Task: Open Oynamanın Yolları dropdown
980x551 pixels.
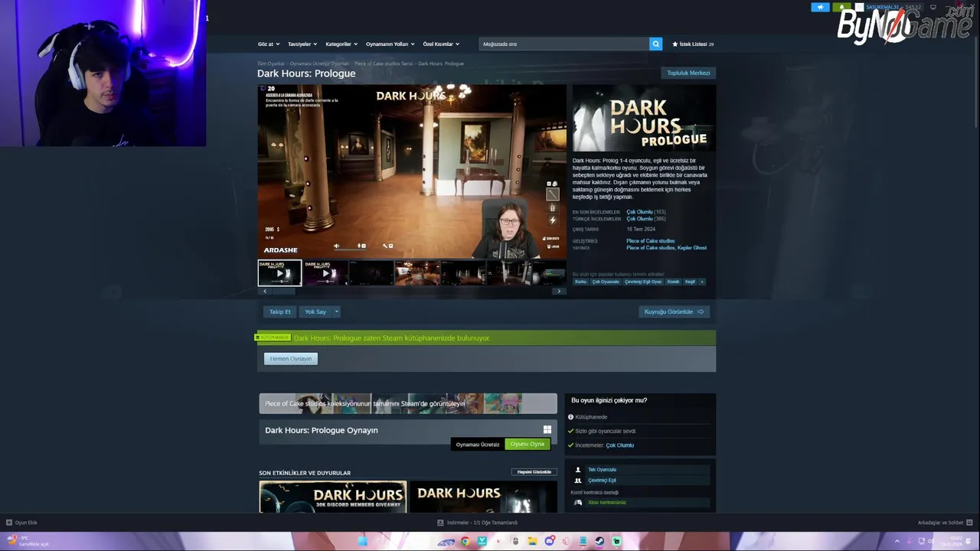Action: tap(390, 44)
